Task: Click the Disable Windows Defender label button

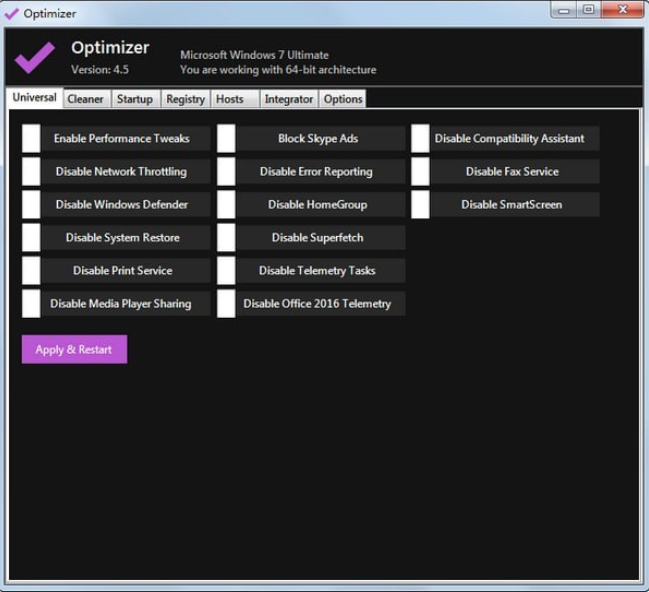Action: (x=126, y=205)
